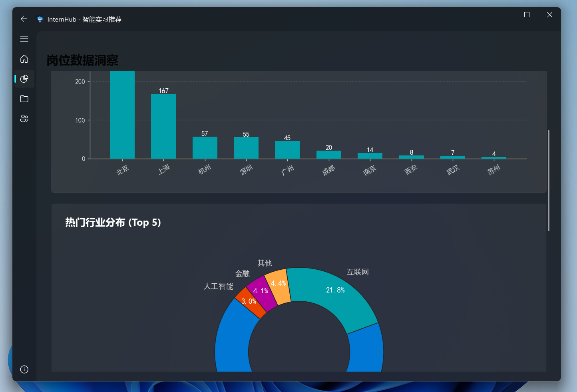577x392 pixels.
Task: Click the 杭州 bar labeled 57
Action: coord(205,147)
